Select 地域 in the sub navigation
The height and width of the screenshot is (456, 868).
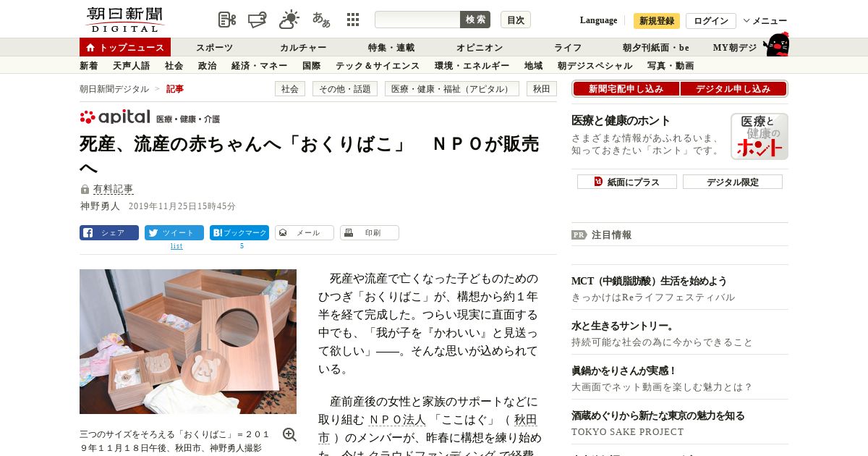click(534, 65)
